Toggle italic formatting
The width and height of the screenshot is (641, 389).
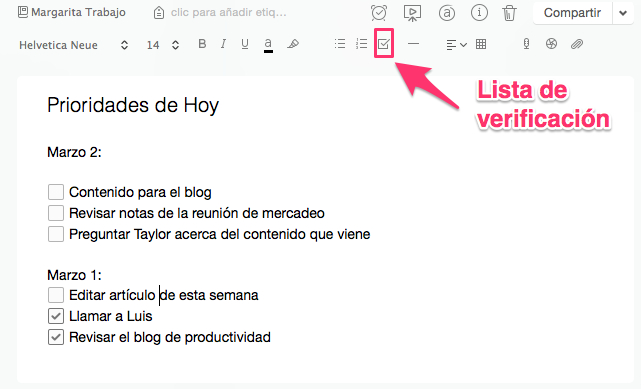click(223, 44)
